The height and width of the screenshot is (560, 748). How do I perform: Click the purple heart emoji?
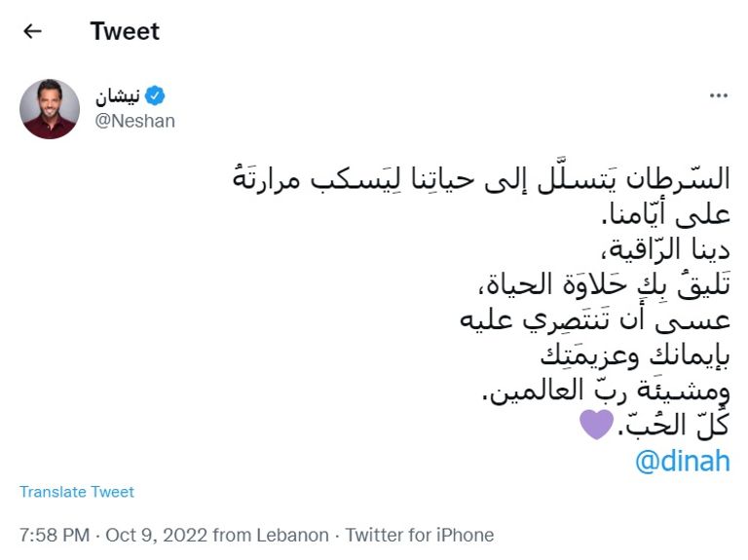(x=596, y=425)
